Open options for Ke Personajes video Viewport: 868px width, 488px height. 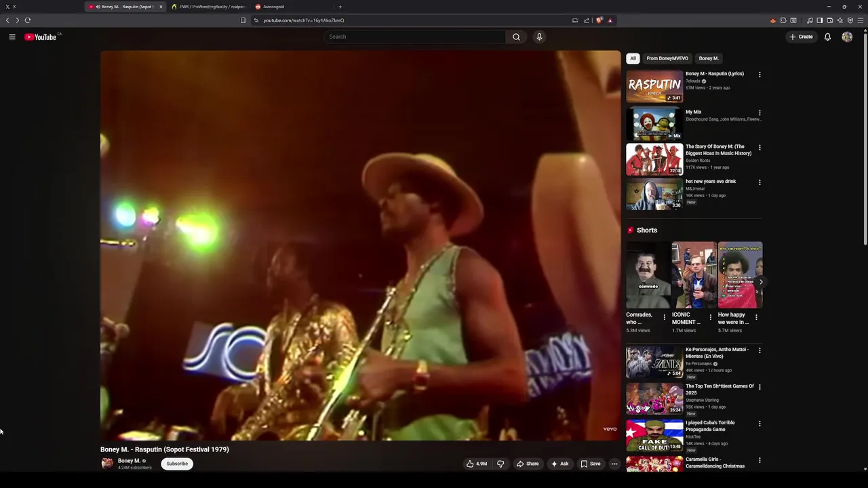[x=759, y=350]
